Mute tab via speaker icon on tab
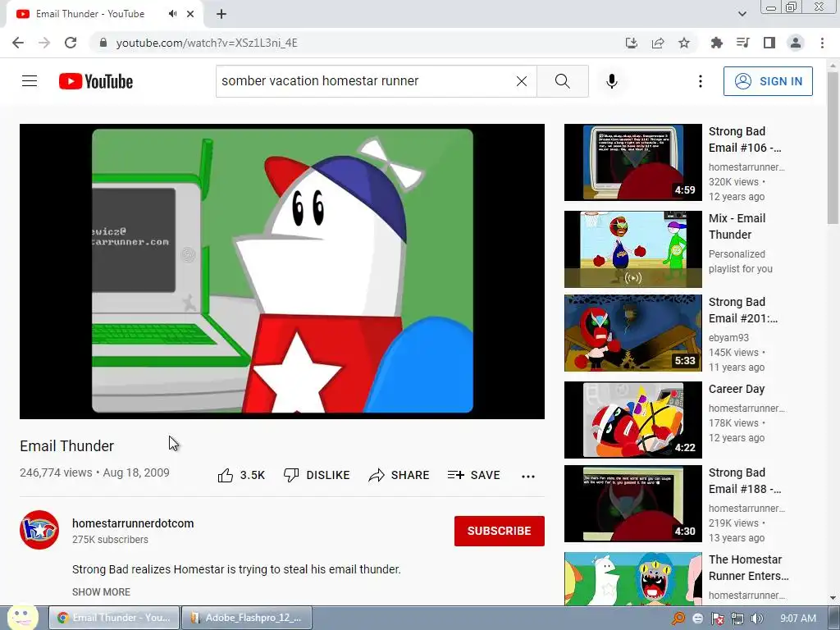The image size is (840, 630). [172, 14]
